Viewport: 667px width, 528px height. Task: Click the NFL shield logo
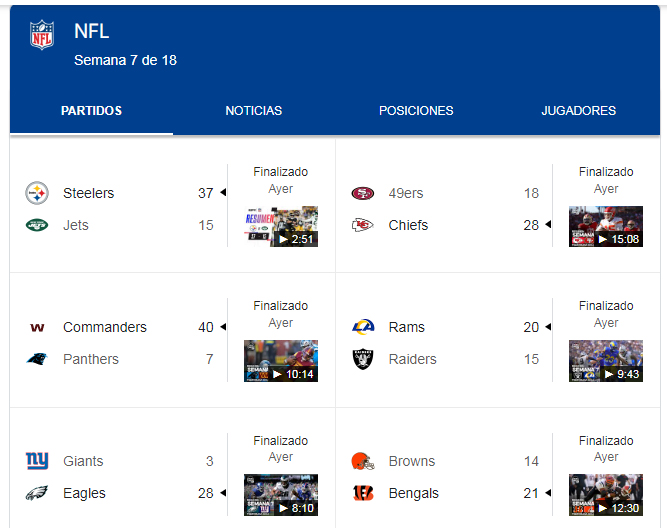coord(42,35)
